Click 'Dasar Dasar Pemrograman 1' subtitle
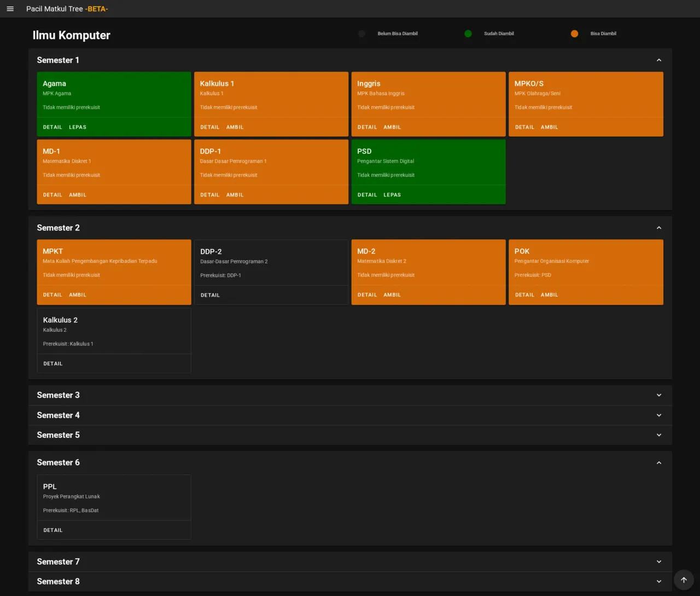 234,161
